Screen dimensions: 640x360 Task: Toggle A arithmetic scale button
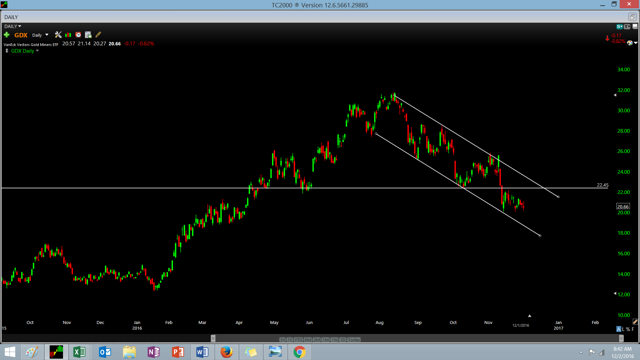tap(618, 329)
